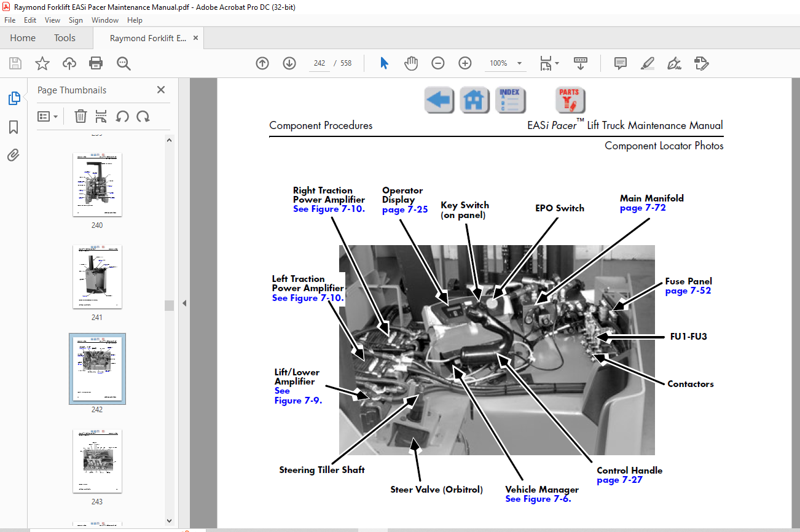800x532 pixels.
Task: Follow the 'page 7-72' Main Manifold link
Action: point(643,208)
